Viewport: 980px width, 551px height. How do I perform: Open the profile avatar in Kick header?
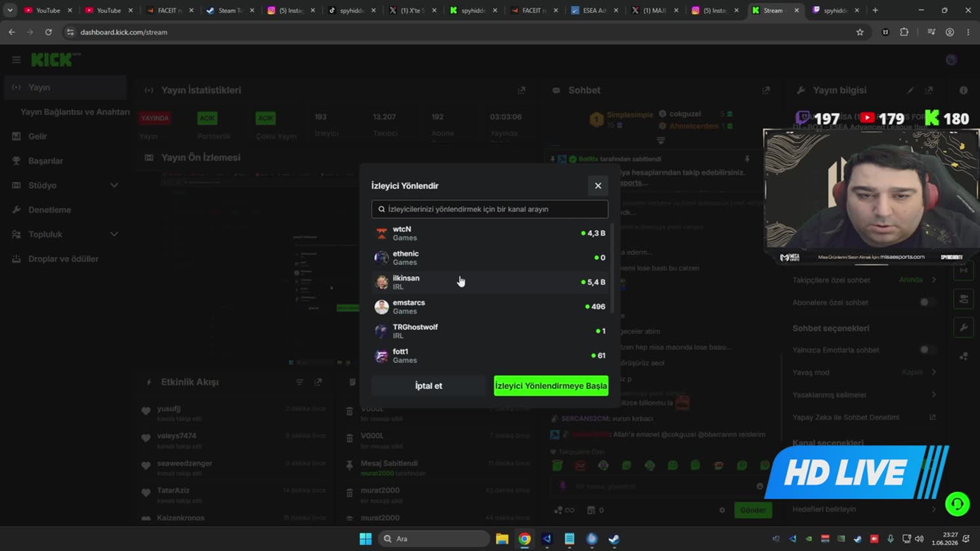[x=952, y=60]
